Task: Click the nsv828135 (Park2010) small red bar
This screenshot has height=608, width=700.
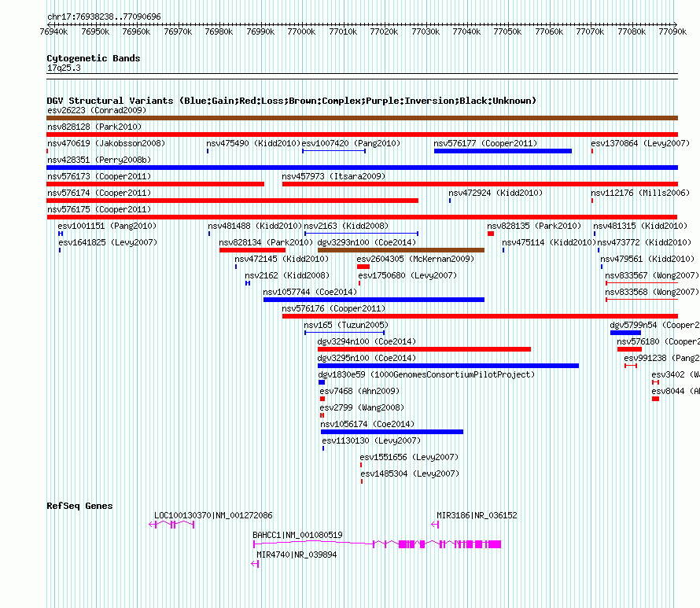Action: (491, 234)
